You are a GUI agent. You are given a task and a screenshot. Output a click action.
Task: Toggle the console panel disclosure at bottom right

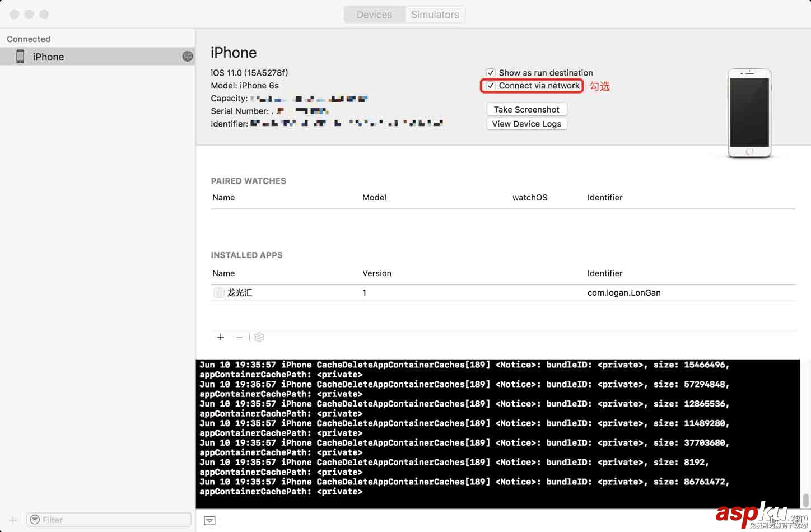209,520
